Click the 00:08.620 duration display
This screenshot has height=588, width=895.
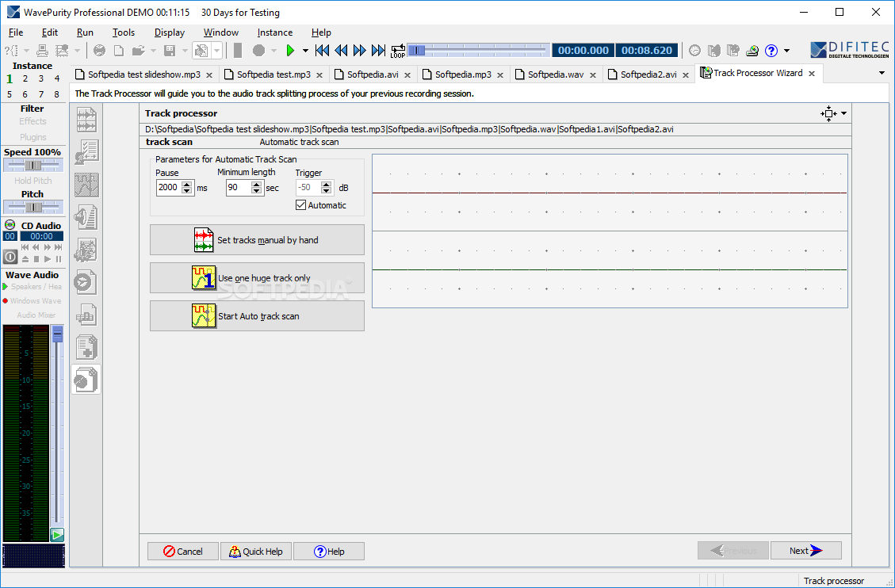[647, 51]
